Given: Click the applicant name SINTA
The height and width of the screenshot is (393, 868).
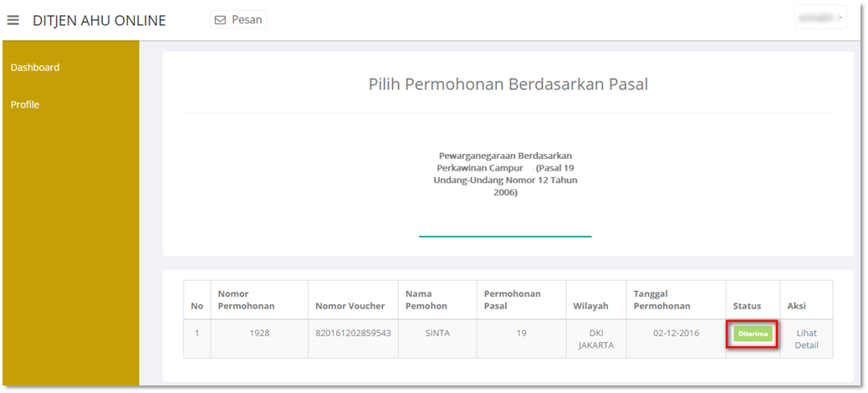Looking at the screenshot, I should coord(437,333).
